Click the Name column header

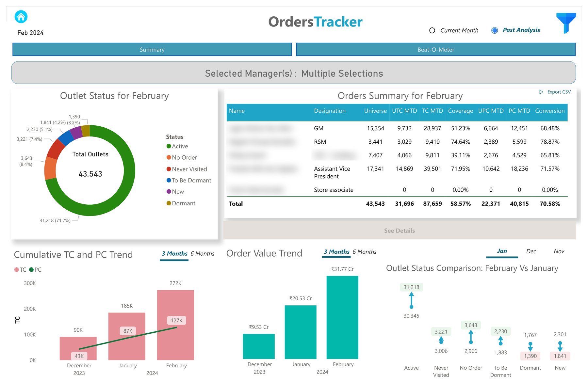point(237,111)
